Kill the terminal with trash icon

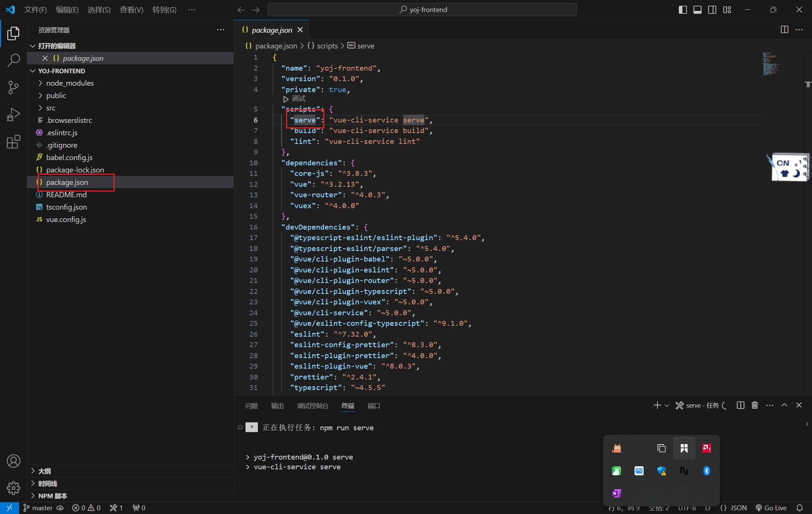pos(754,405)
